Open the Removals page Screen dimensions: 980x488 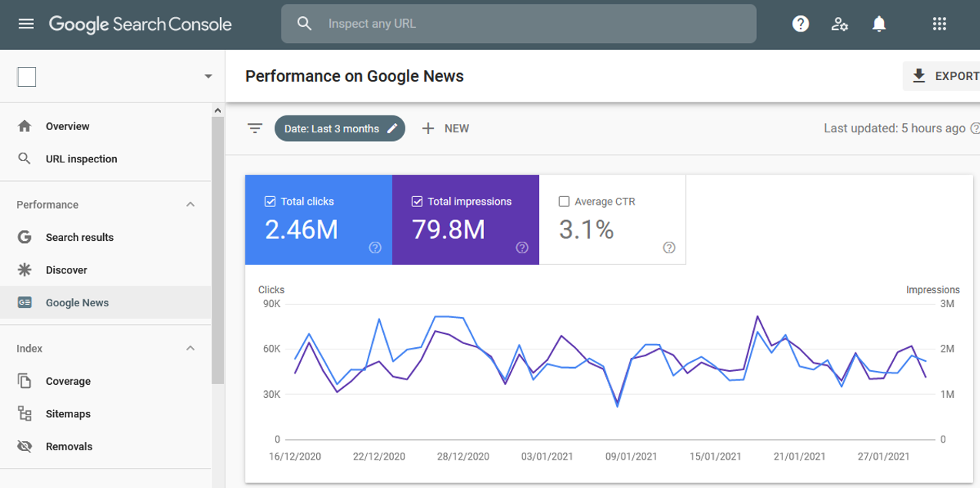105,446
